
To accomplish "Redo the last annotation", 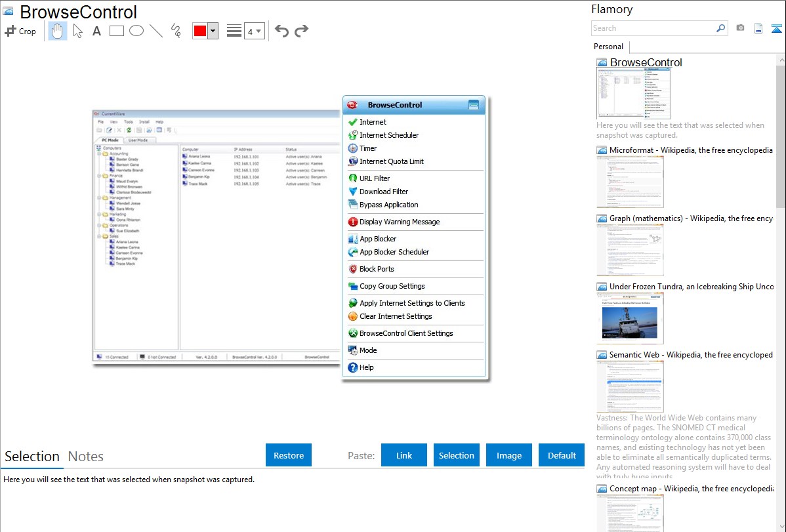I will point(301,31).
